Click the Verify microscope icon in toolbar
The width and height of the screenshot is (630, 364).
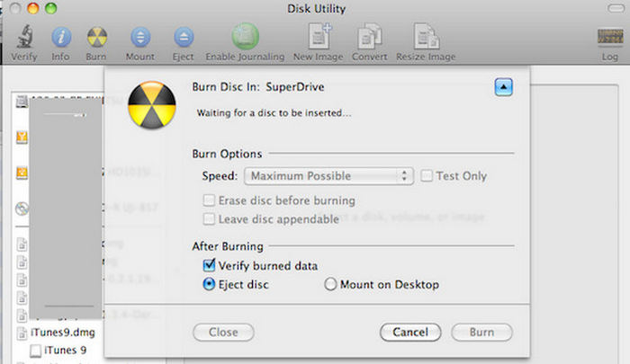tap(25, 37)
